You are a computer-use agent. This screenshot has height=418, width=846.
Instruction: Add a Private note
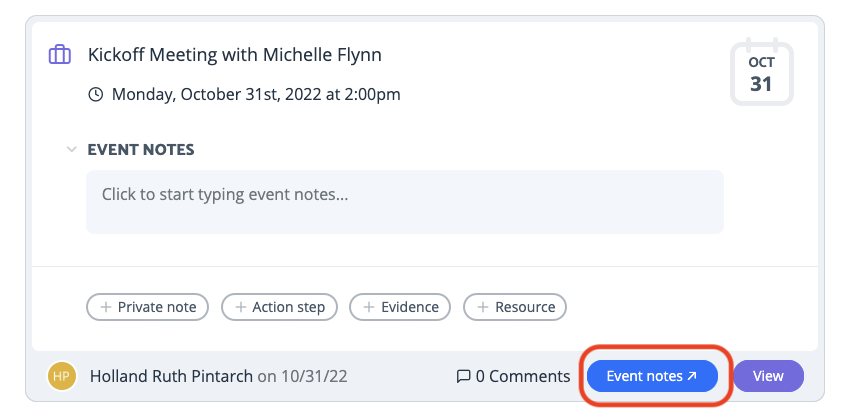tap(147, 307)
